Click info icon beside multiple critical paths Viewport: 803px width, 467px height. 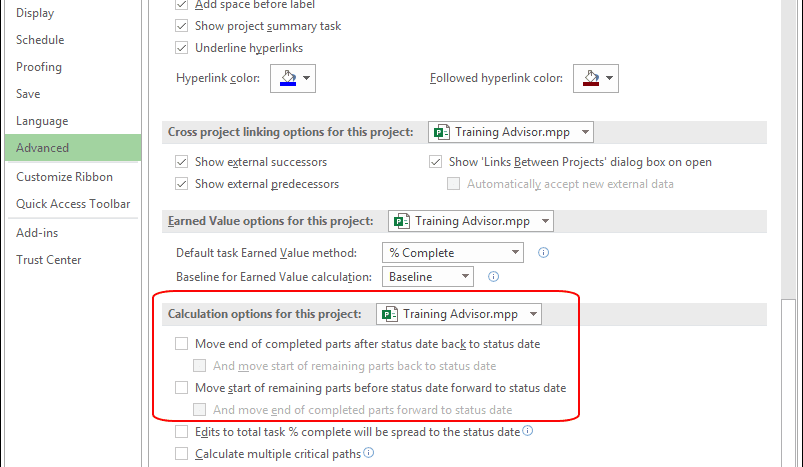(368, 453)
